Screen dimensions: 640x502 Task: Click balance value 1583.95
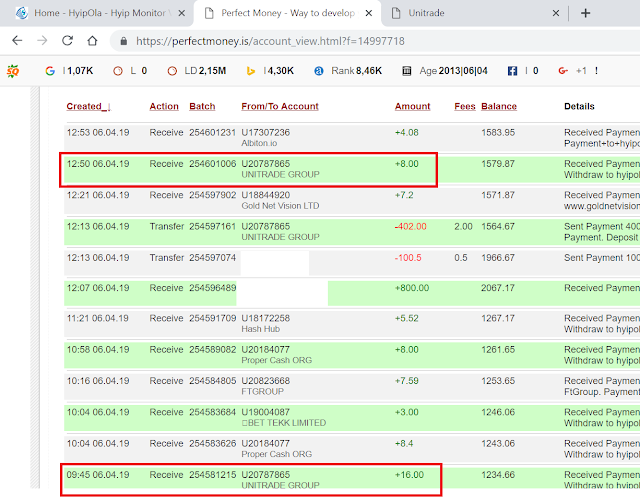(x=498, y=133)
